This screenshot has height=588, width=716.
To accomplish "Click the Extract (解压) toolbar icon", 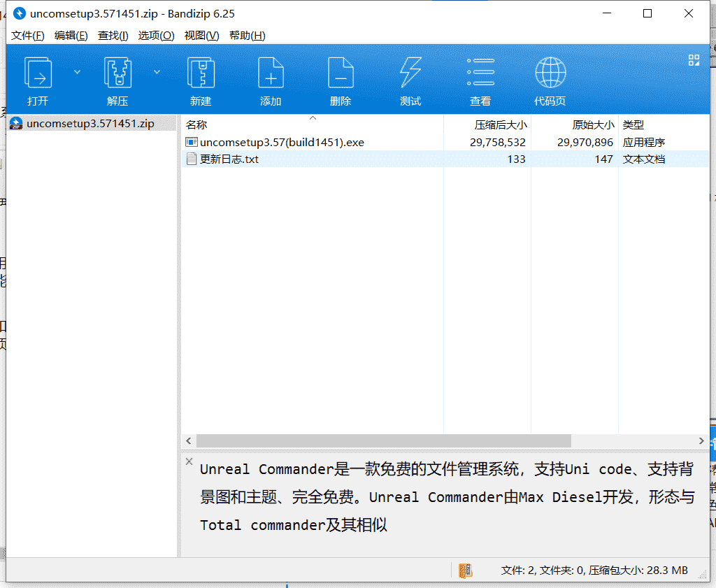I will coord(117,72).
